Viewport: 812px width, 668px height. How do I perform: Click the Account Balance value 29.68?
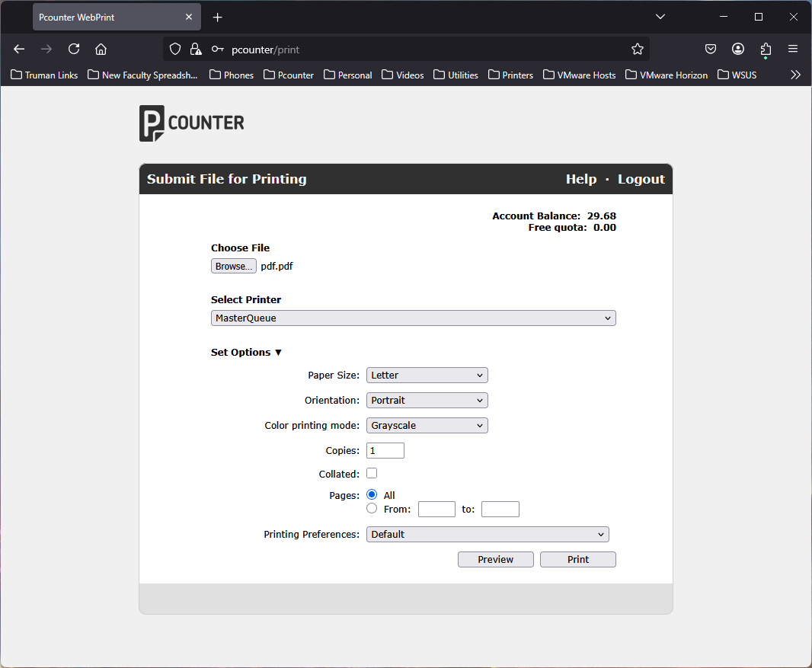(602, 216)
